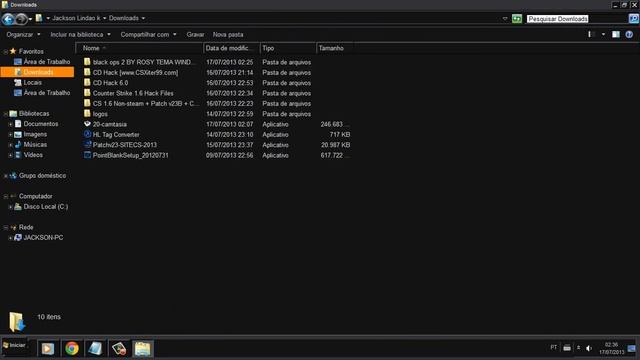Viewport: 640px width, 360px height.
Task: Click the PT language indicator
Action: pos(553,348)
